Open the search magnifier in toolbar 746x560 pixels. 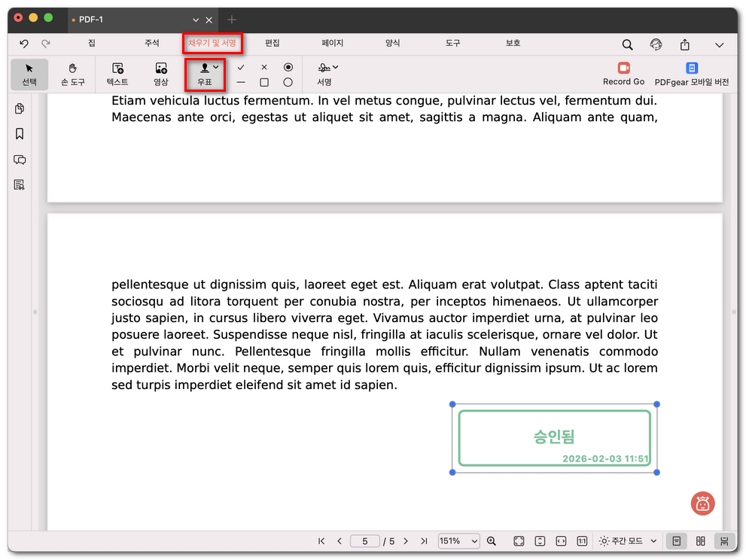coord(627,44)
